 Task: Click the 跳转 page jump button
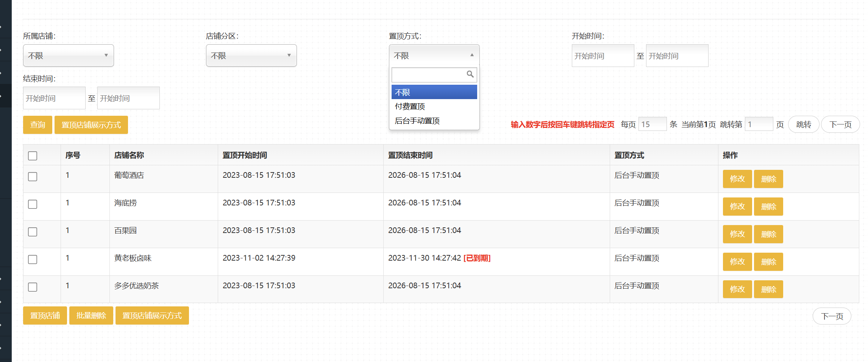click(x=803, y=124)
